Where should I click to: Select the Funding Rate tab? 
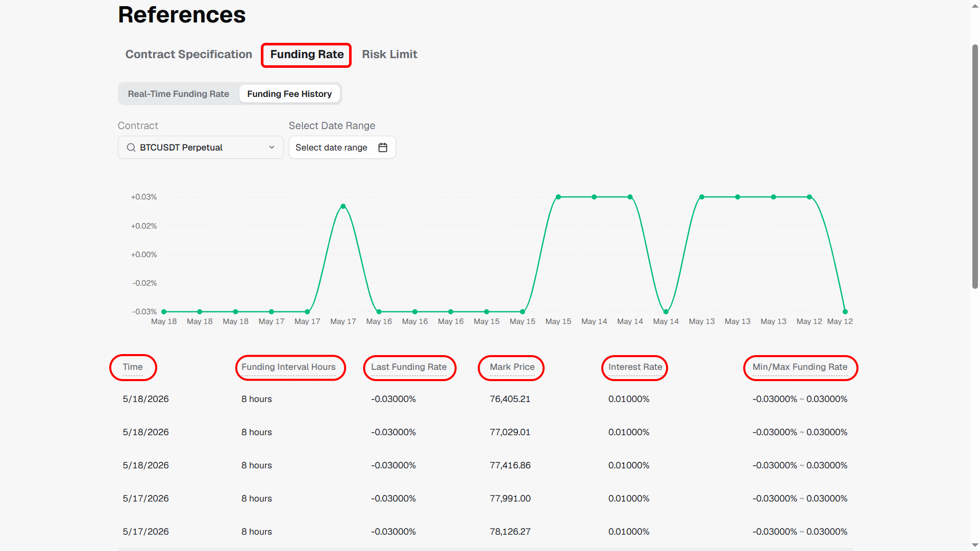coord(307,54)
